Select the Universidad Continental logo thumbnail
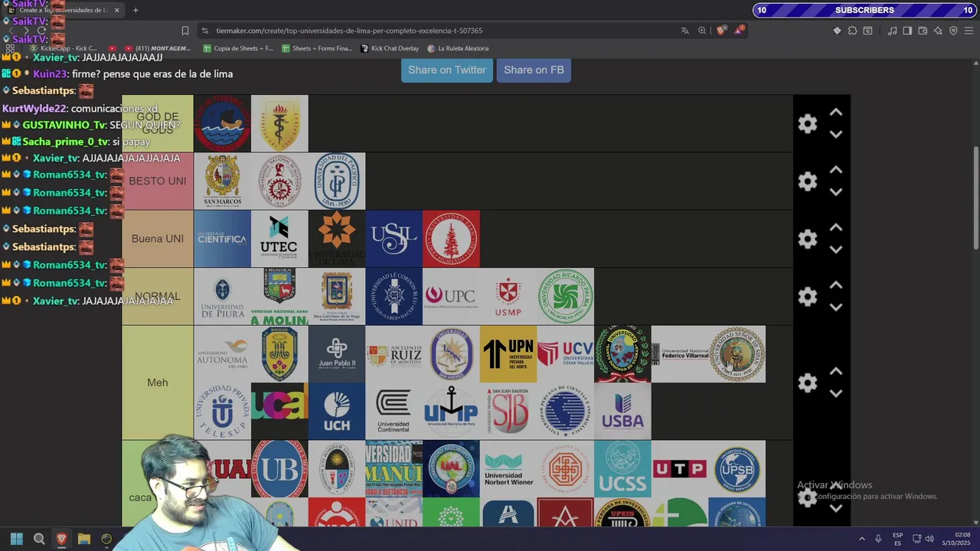980x551 pixels. point(394,411)
